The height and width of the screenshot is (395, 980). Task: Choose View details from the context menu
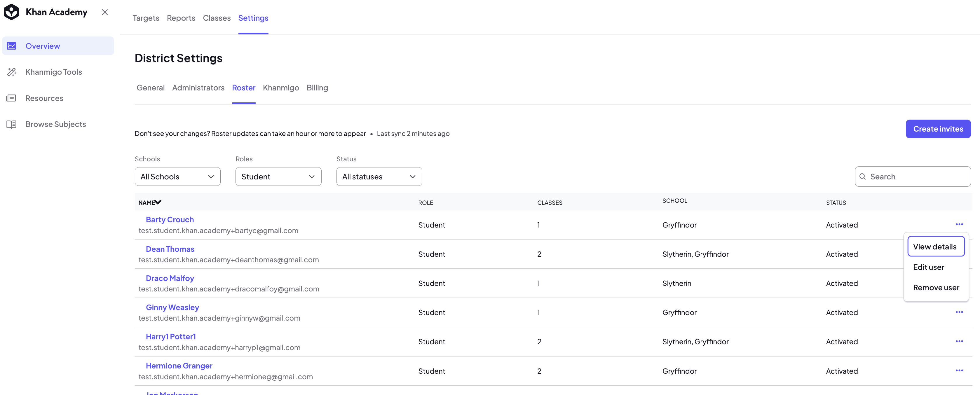click(x=936, y=247)
